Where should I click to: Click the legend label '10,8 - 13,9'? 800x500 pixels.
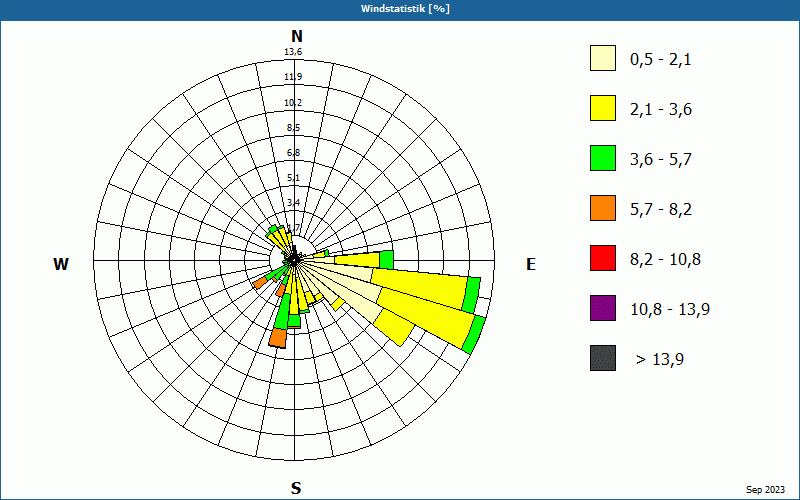pyautogui.click(x=670, y=310)
